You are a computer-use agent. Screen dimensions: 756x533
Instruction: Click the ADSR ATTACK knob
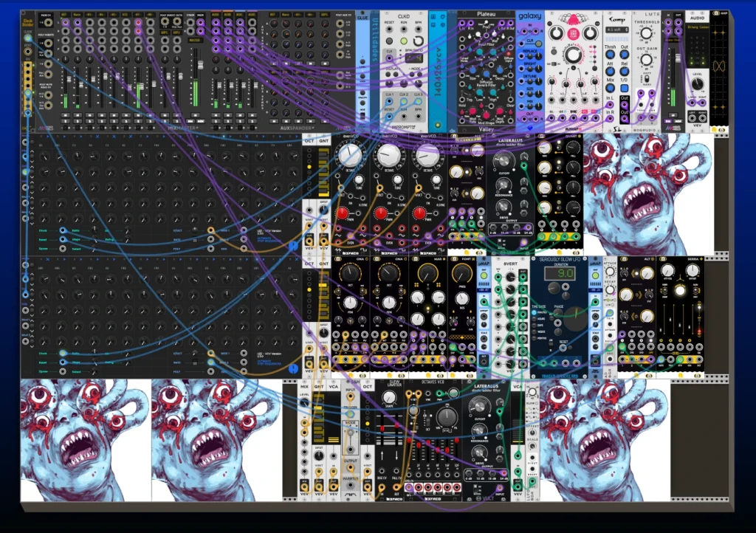pos(610,272)
